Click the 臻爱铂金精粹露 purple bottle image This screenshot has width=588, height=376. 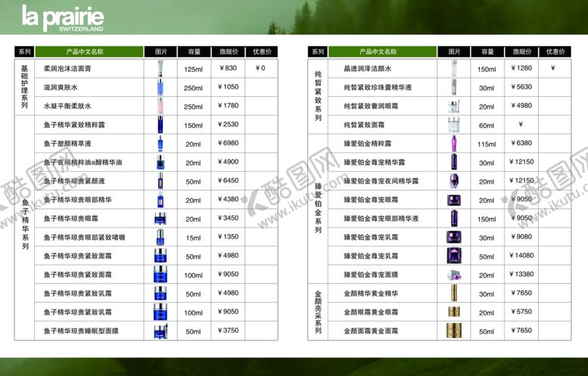453,143
